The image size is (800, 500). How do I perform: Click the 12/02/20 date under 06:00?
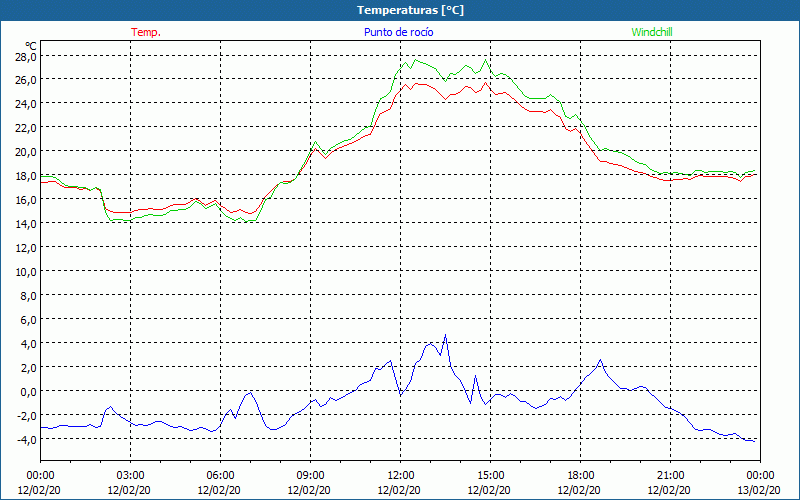point(219,490)
